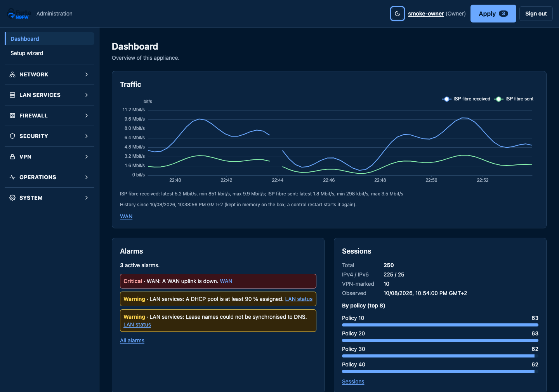Open the smoke-owner account link
The width and height of the screenshot is (559, 392).
tap(426, 14)
